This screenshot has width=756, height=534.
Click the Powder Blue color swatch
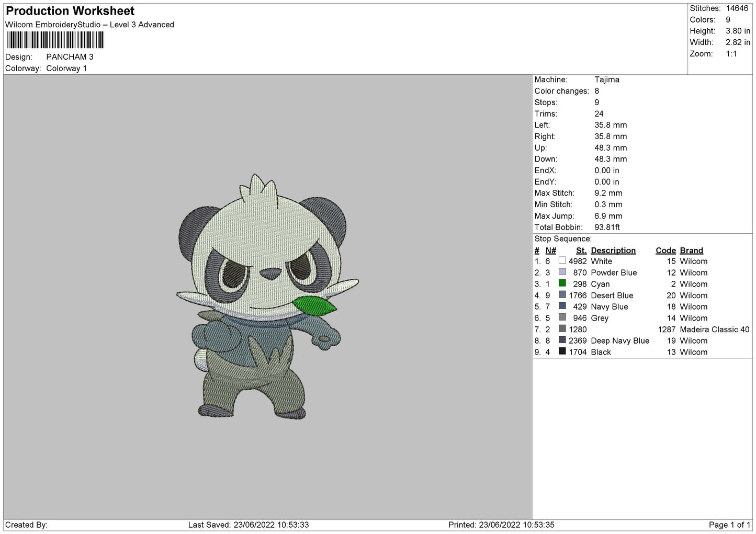[562, 272]
